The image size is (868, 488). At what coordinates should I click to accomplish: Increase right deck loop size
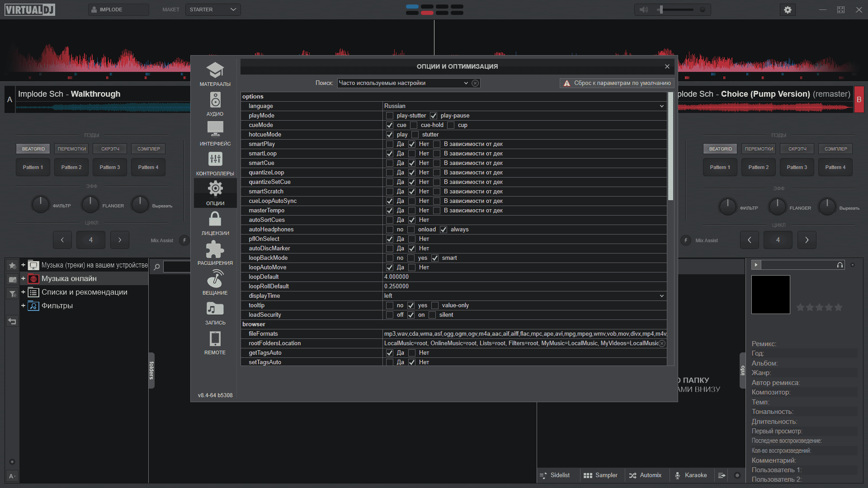[807, 240]
